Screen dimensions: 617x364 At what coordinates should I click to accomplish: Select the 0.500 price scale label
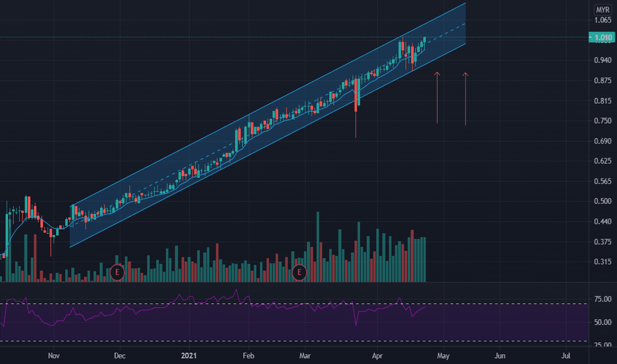pos(603,201)
